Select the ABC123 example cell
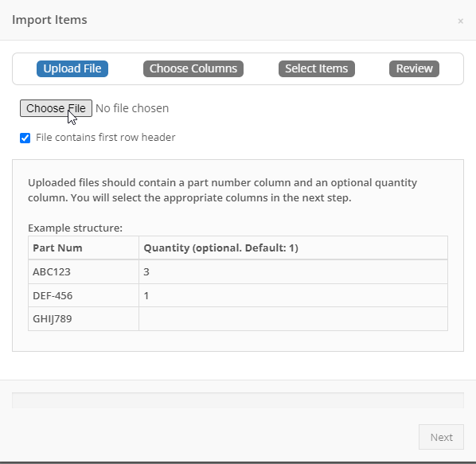Image resolution: width=476 pixels, height=464 pixels. point(84,271)
